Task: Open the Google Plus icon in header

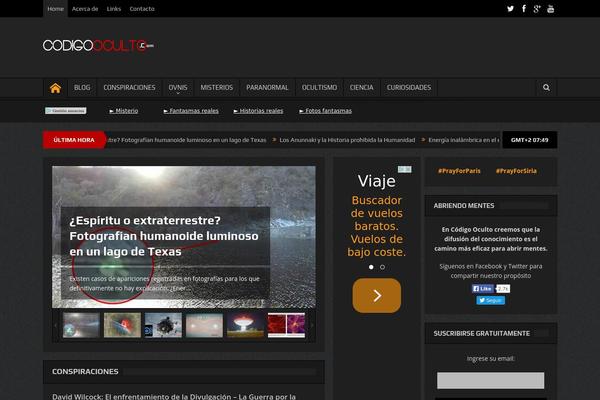Action: (537, 9)
